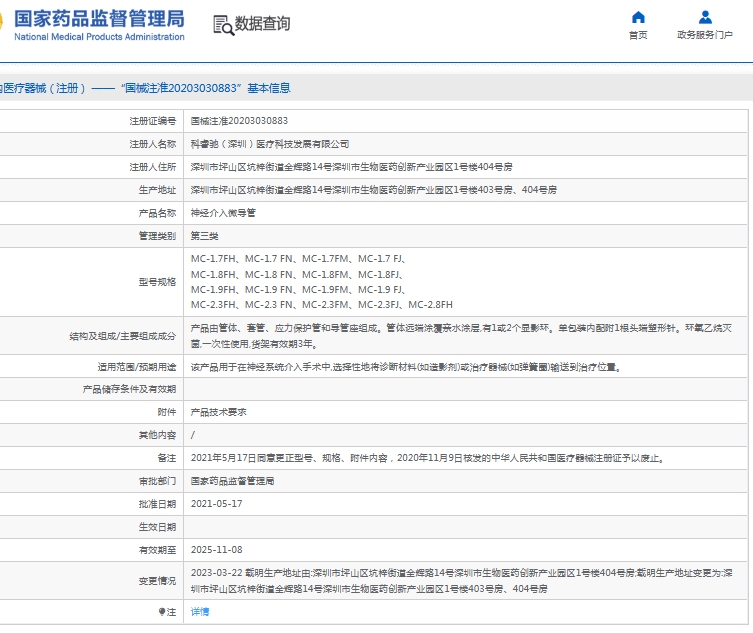
Task: Click the 基本信息 breadcrumb heading
Action: click(x=269, y=88)
